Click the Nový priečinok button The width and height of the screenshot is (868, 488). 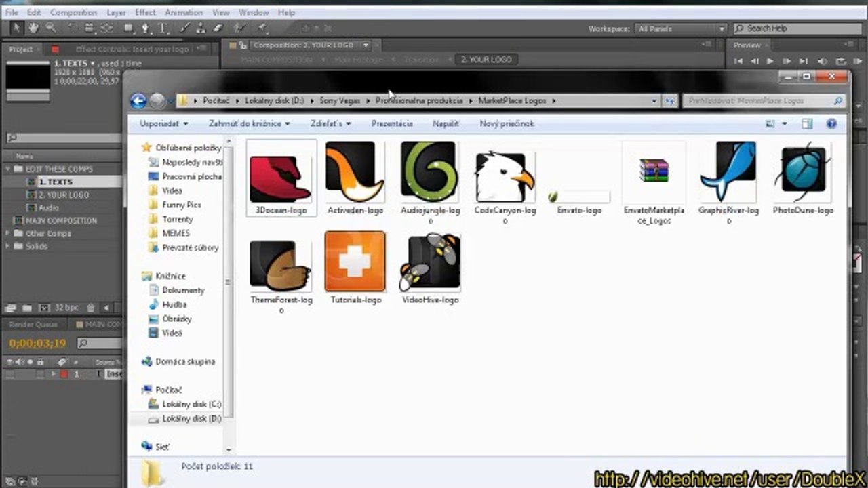click(507, 123)
